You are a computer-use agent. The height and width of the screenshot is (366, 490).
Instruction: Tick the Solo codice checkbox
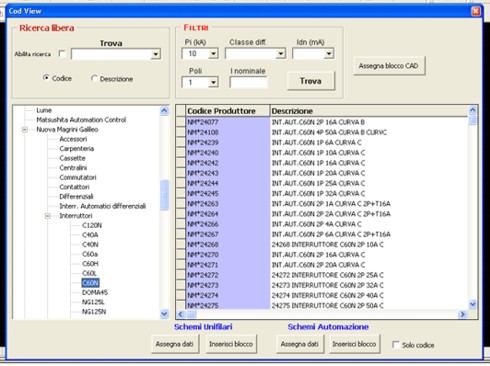click(x=396, y=345)
